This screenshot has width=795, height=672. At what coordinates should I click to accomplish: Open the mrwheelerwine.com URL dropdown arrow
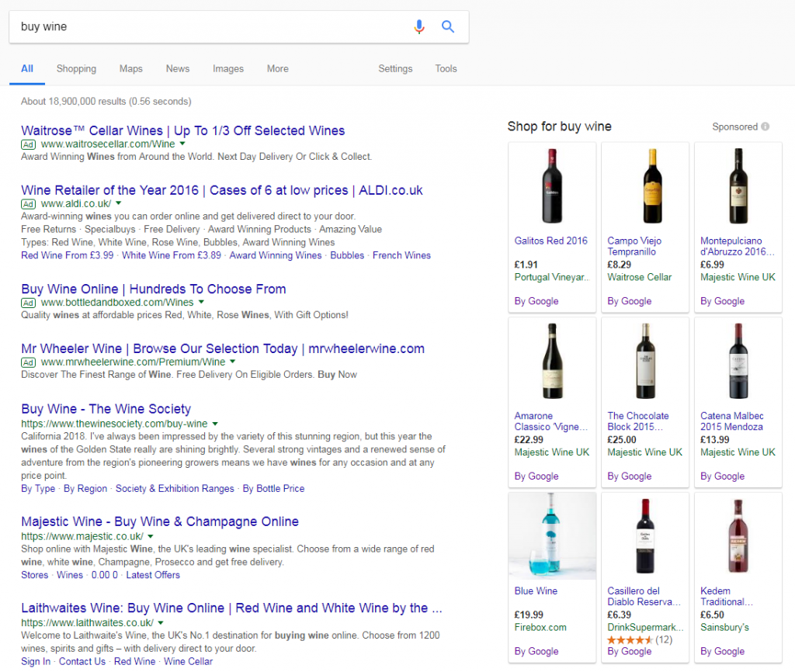(x=233, y=362)
